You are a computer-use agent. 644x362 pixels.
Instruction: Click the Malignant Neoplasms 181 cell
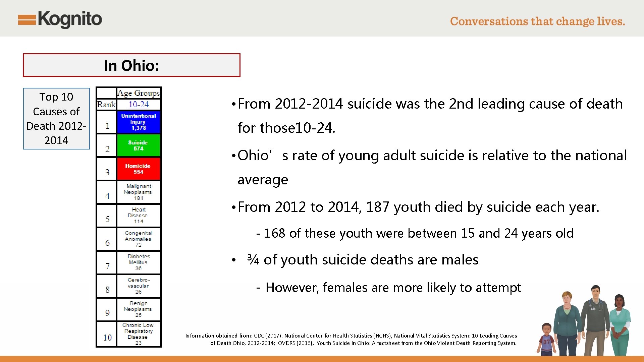coord(139,192)
